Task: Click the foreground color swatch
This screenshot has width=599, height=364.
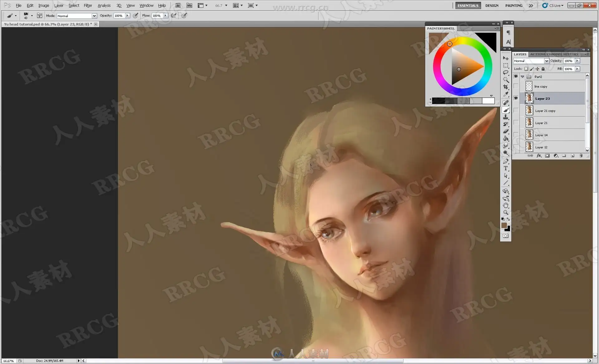Action: [x=504, y=225]
